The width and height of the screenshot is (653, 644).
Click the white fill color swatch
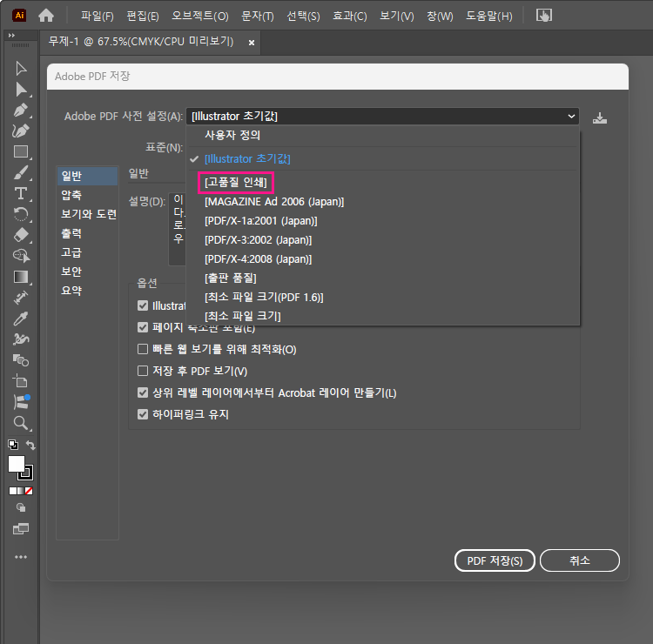point(16,464)
